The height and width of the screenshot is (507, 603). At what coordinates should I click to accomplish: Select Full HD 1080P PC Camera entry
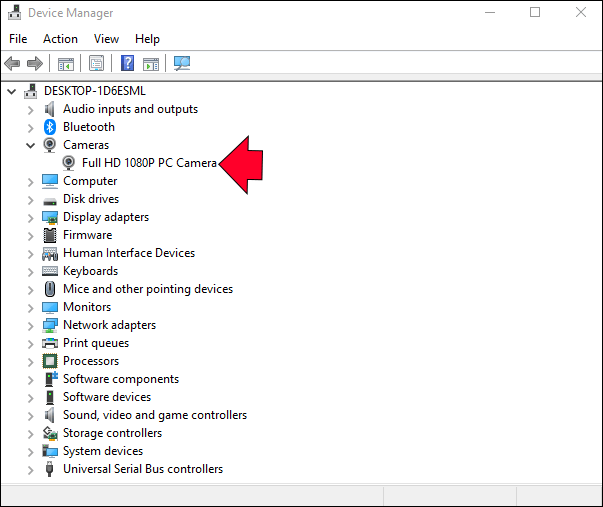[x=149, y=163]
